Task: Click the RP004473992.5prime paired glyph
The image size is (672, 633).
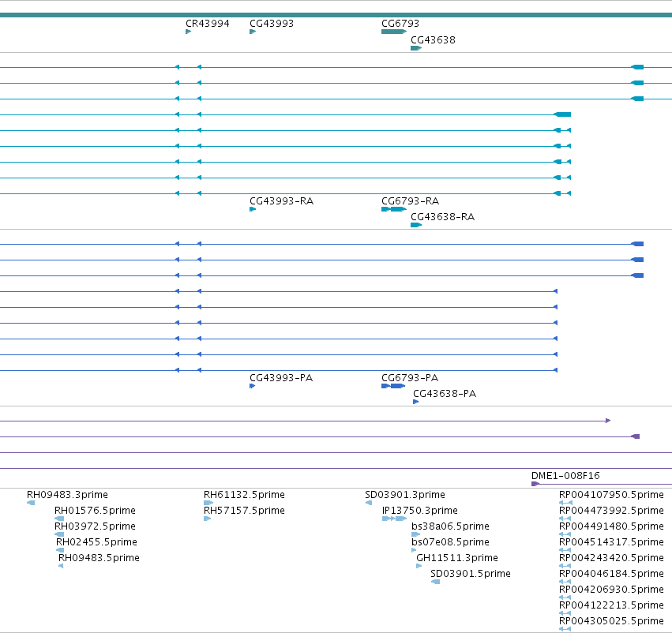Action: point(565,519)
